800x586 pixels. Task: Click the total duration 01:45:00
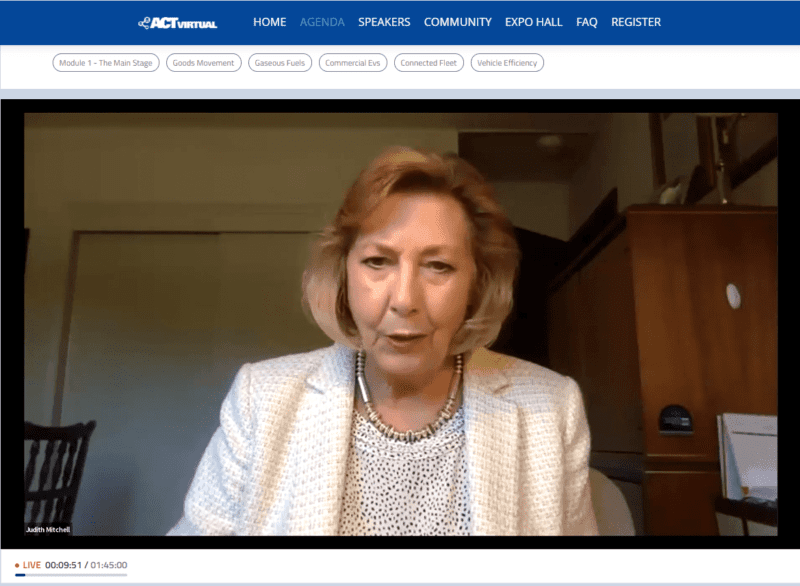[x=109, y=565]
